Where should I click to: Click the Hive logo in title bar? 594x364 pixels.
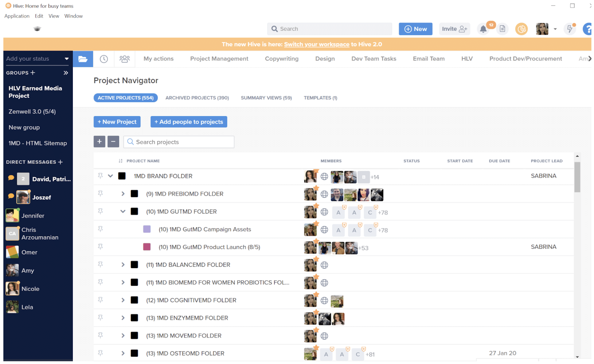pos(8,6)
